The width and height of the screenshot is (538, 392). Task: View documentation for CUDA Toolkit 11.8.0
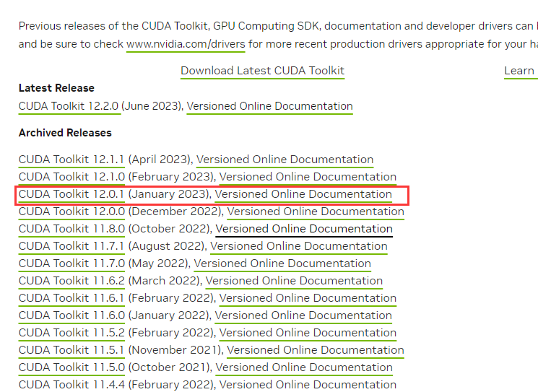(304, 229)
